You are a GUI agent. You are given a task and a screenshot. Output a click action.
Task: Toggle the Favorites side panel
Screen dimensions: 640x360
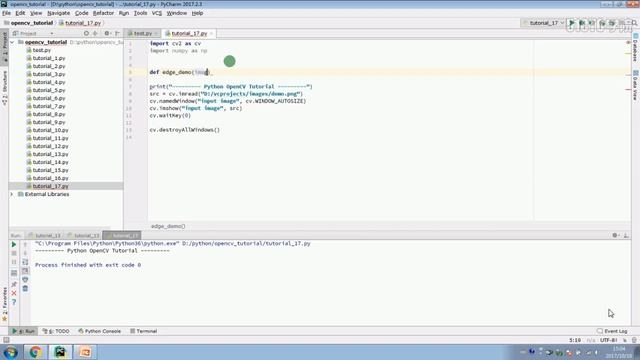(4, 303)
